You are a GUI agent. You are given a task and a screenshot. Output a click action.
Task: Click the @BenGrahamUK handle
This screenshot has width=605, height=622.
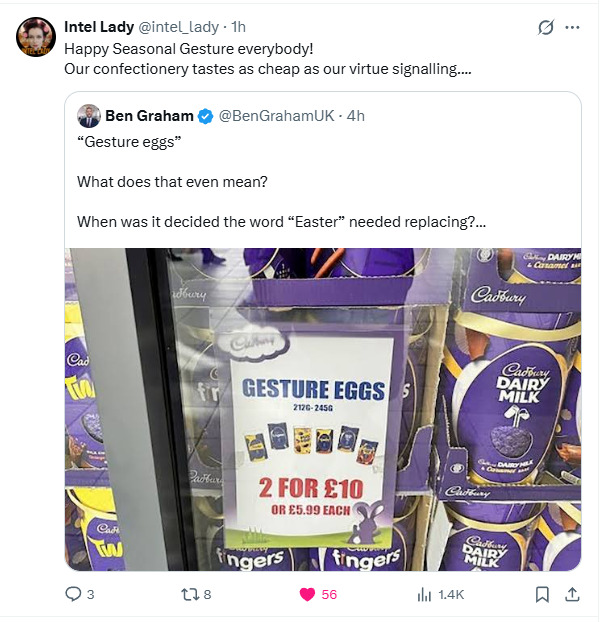[276, 116]
